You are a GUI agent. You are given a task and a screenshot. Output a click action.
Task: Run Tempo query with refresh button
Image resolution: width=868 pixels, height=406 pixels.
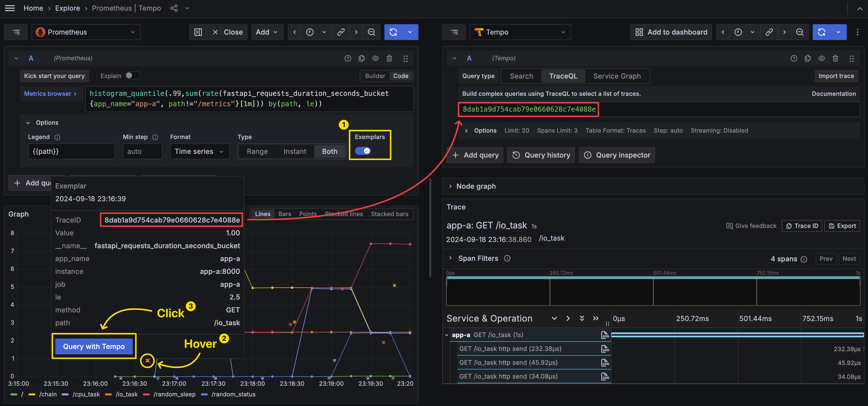822,32
